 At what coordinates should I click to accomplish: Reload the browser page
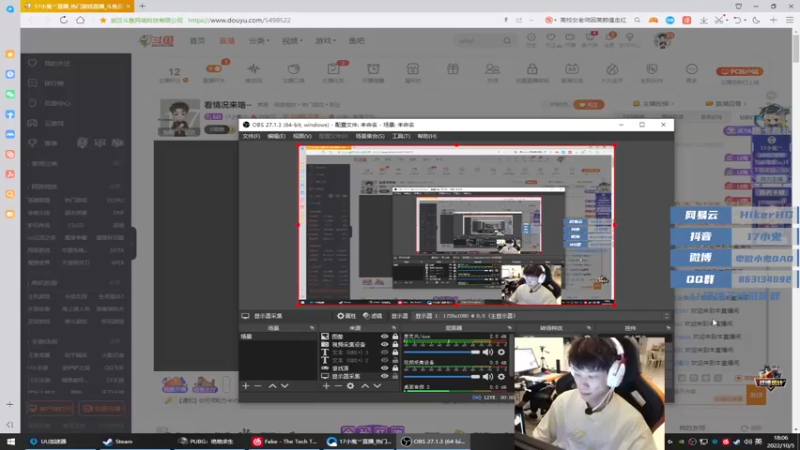(63, 20)
